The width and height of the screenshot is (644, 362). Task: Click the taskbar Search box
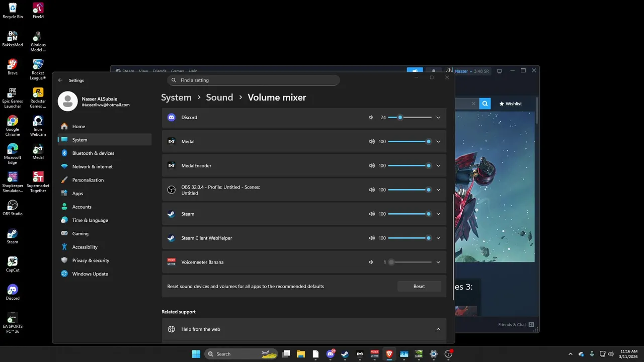(x=242, y=354)
